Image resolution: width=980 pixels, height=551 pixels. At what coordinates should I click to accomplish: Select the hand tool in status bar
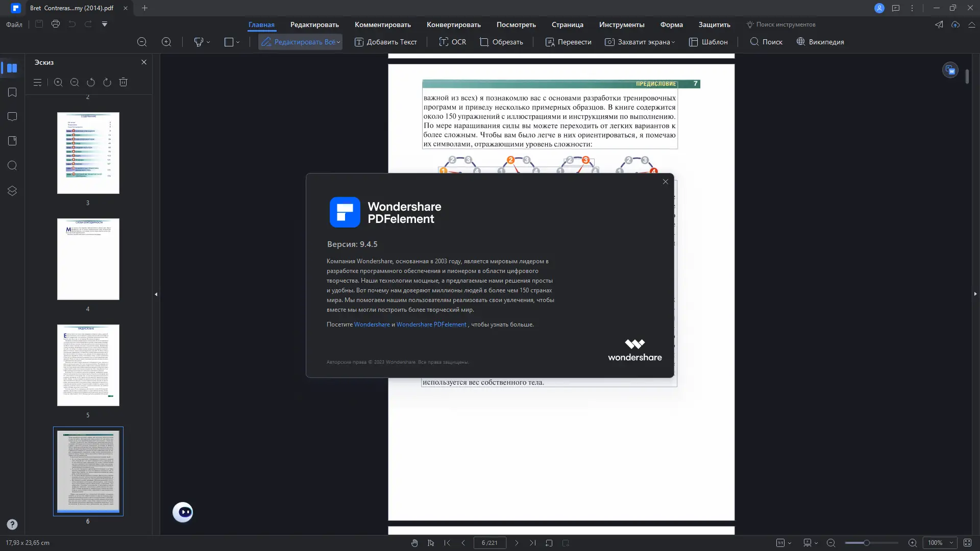pyautogui.click(x=414, y=543)
